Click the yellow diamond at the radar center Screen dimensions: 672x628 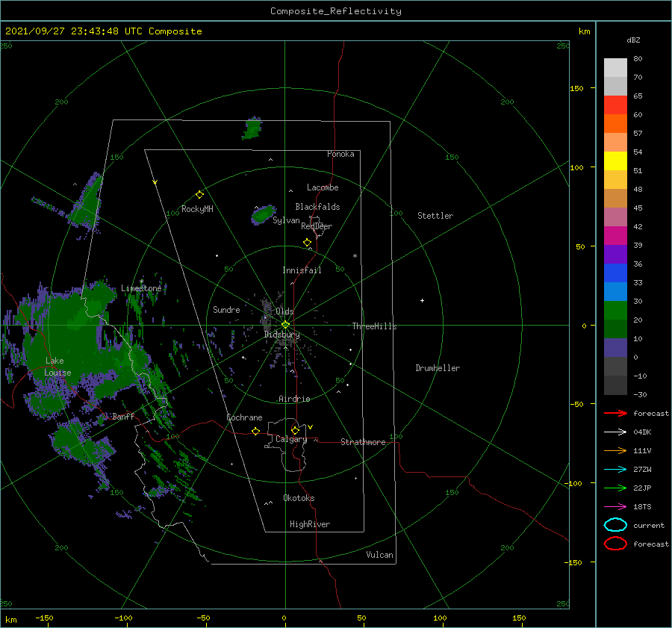[x=285, y=325]
